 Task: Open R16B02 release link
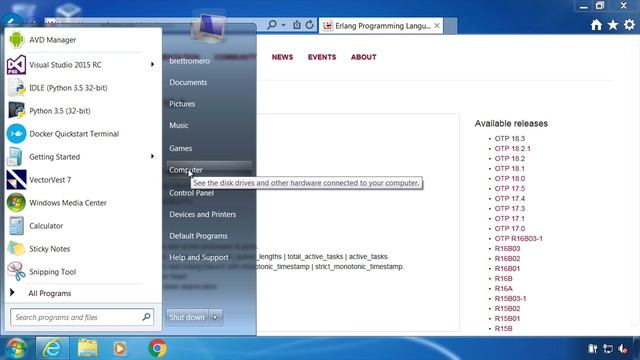tap(507, 258)
